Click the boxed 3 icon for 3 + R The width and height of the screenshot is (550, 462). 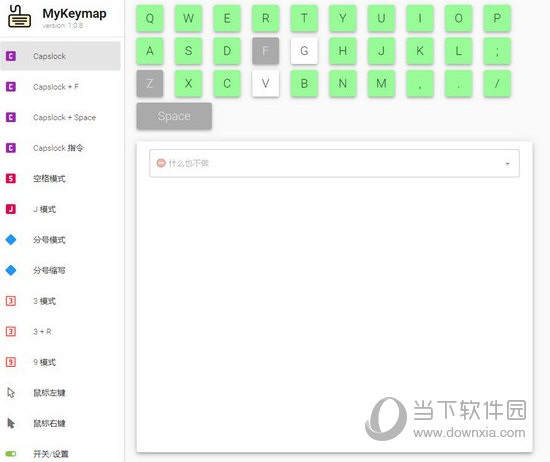click(11, 331)
